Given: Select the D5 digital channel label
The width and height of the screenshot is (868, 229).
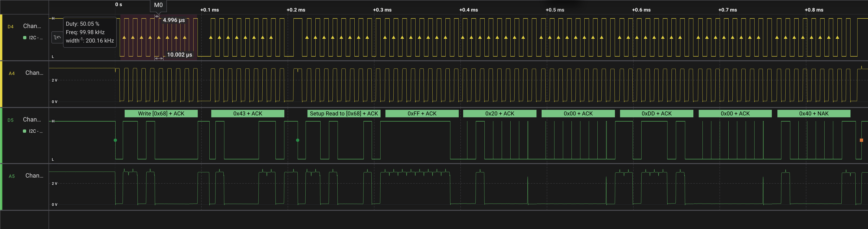Looking at the screenshot, I should (x=11, y=120).
